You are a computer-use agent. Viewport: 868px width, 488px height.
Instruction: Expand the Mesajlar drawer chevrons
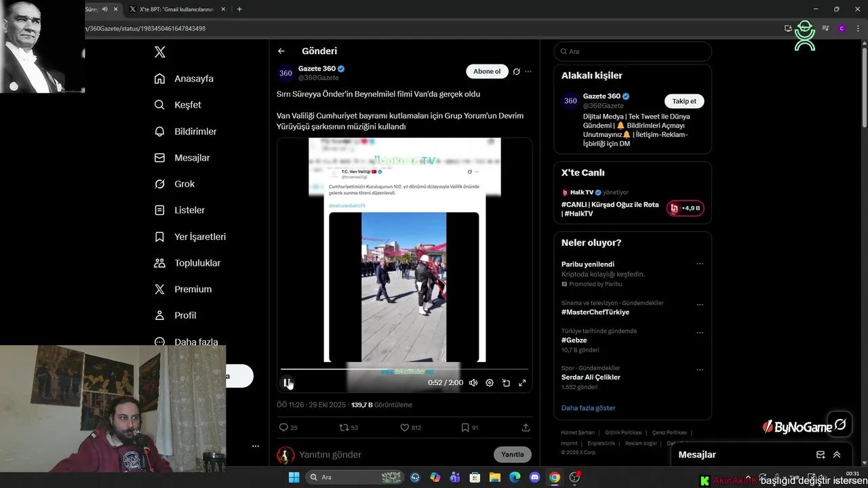[837, 455]
